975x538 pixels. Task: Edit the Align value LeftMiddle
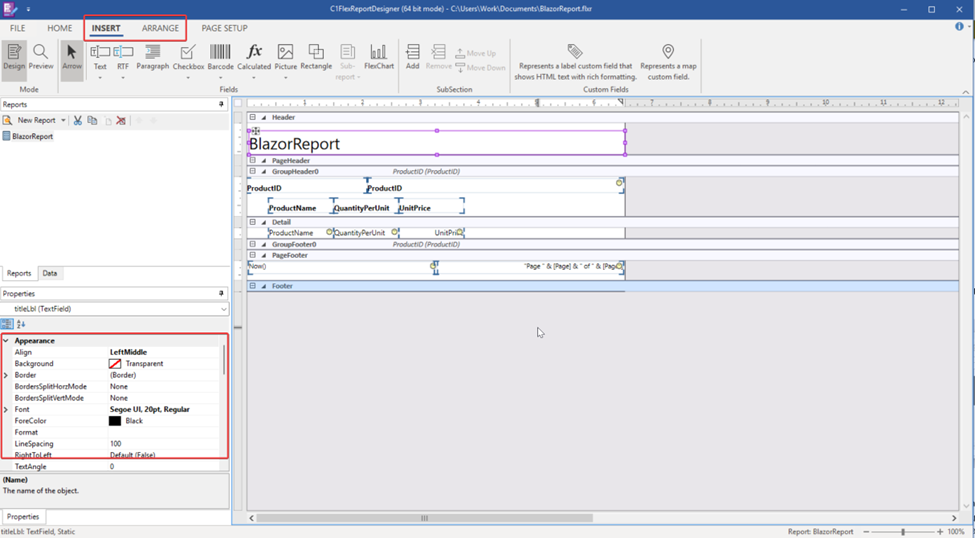click(165, 352)
